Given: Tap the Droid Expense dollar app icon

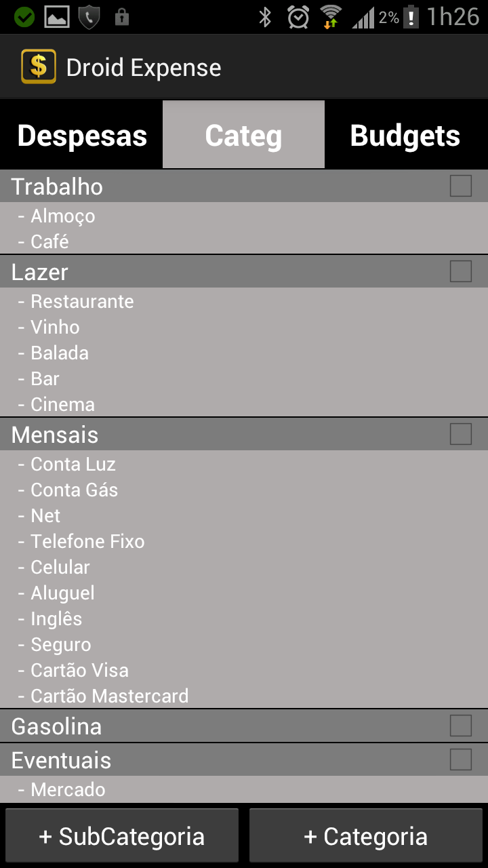Looking at the screenshot, I should click(39, 67).
